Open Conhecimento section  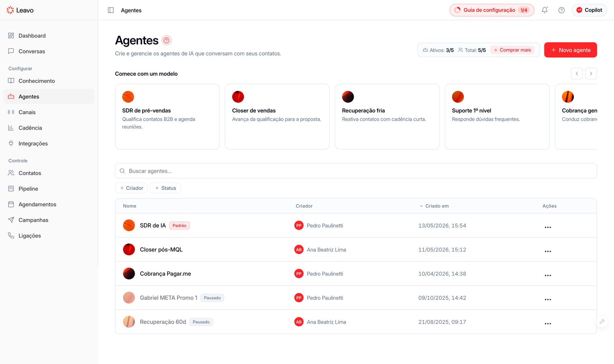click(x=49, y=81)
